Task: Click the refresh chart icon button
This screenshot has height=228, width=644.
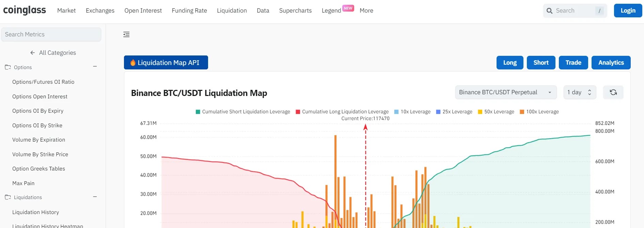Action: point(613,92)
